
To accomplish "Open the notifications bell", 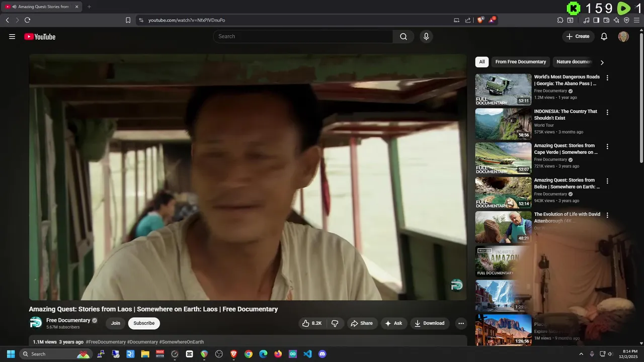I will pyautogui.click(x=604, y=36).
